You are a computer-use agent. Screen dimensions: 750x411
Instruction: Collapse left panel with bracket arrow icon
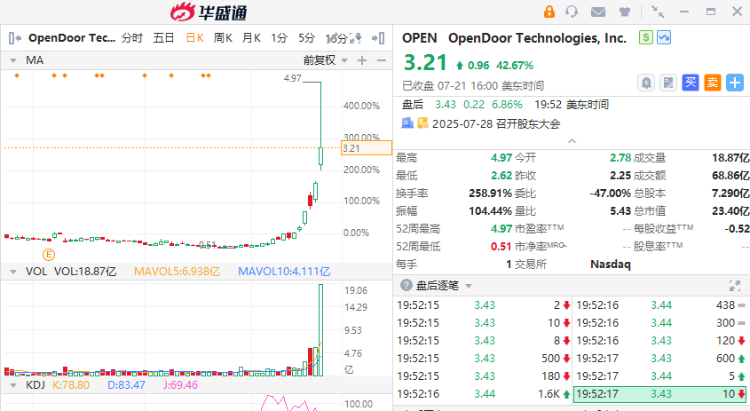(x=15, y=38)
